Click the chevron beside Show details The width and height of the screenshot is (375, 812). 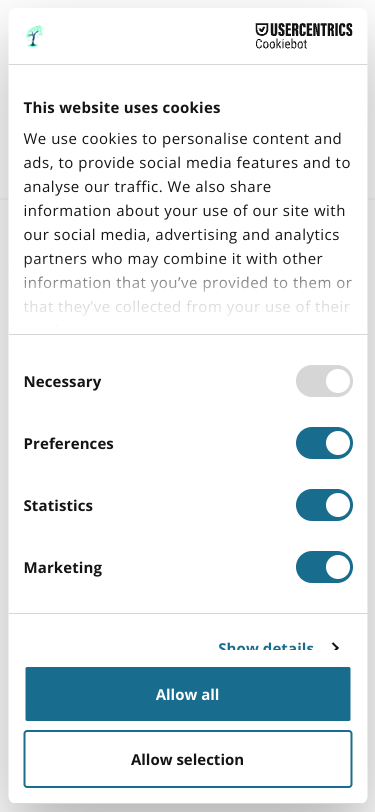pyautogui.click(x=336, y=647)
